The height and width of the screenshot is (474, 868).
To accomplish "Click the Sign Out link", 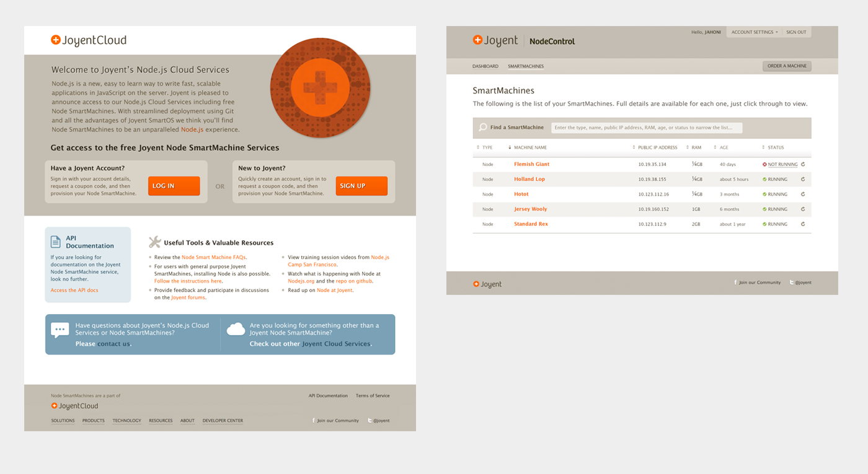I will (x=797, y=32).
